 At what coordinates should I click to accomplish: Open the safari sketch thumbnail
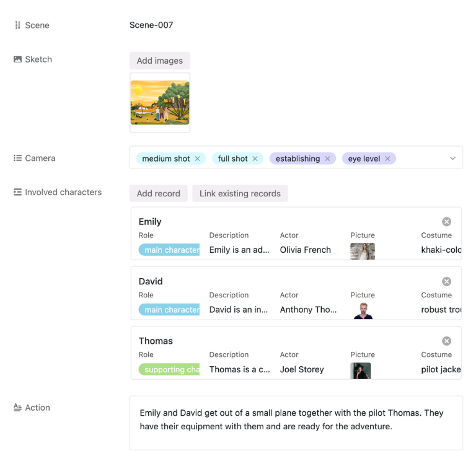(160, 103)
